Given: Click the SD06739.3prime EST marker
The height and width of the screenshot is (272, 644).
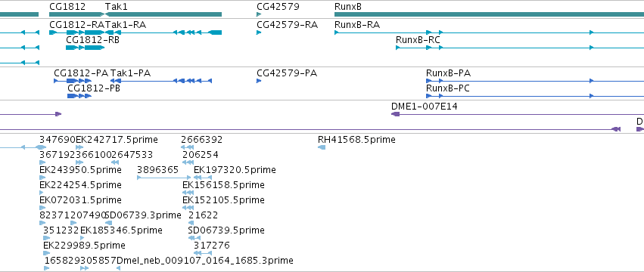Looking at the screenshot, I should [x=109, y=223].
